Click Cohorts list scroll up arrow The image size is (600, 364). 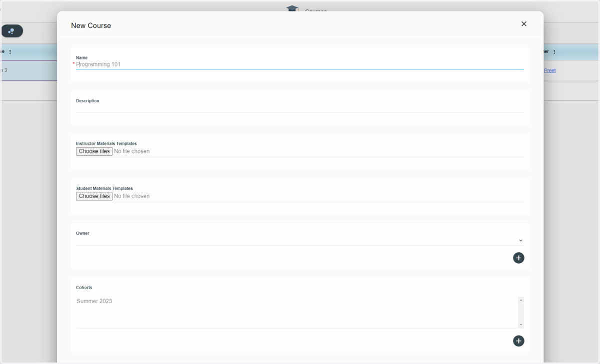point(520,300)
